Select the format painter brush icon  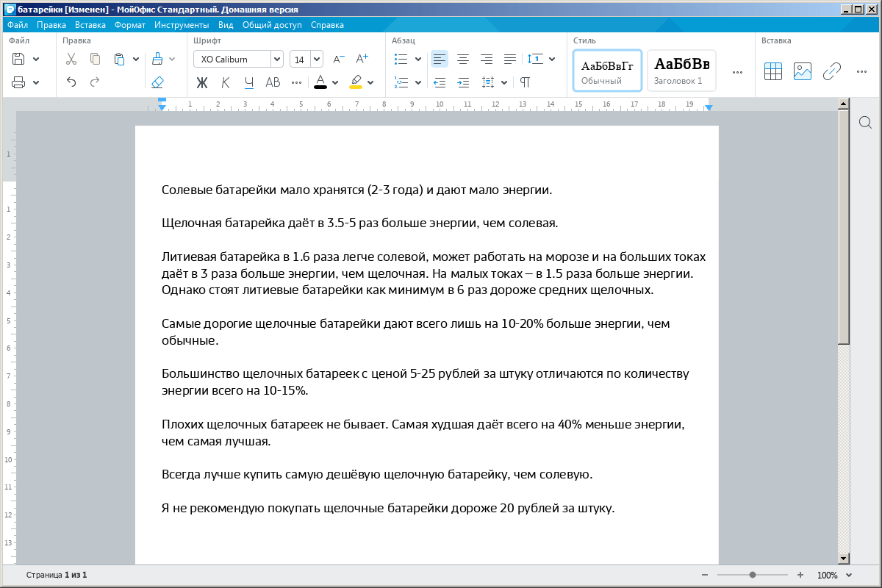point(157,59)
